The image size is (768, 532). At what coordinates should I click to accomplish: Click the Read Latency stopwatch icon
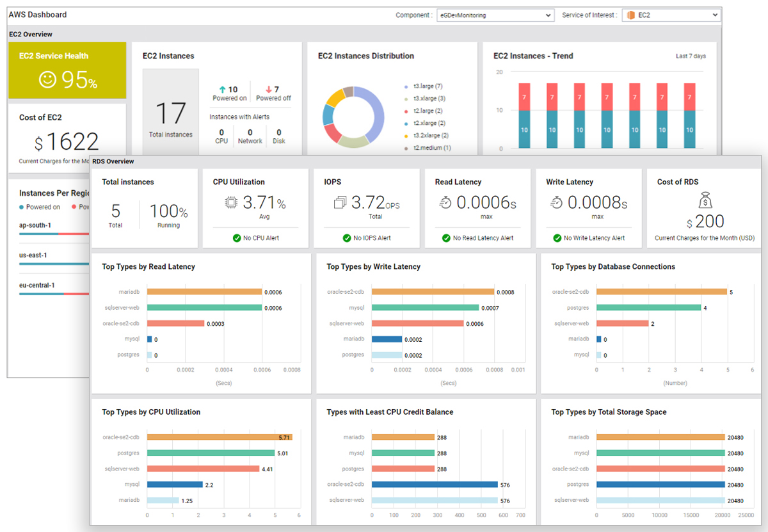[446, 203]
